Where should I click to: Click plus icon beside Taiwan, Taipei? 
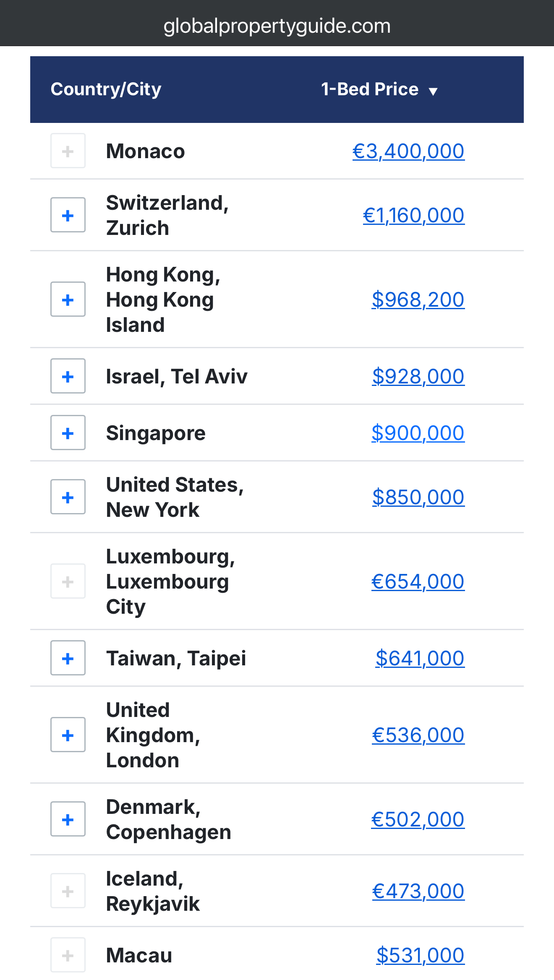coord(68,658)
